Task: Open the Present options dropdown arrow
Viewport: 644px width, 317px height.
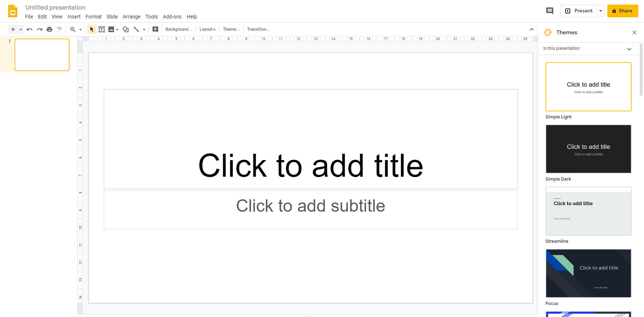Action: 601,11
